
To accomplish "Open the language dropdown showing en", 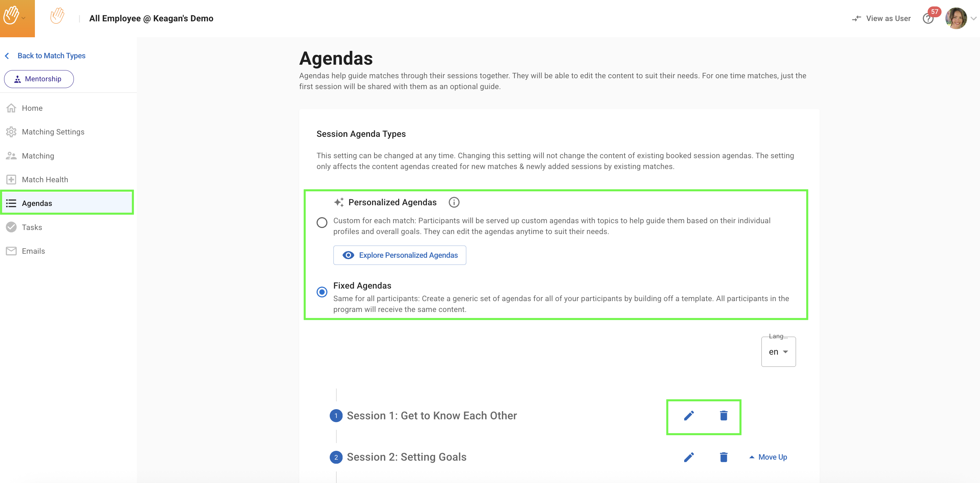I will [x=778, y=352].
